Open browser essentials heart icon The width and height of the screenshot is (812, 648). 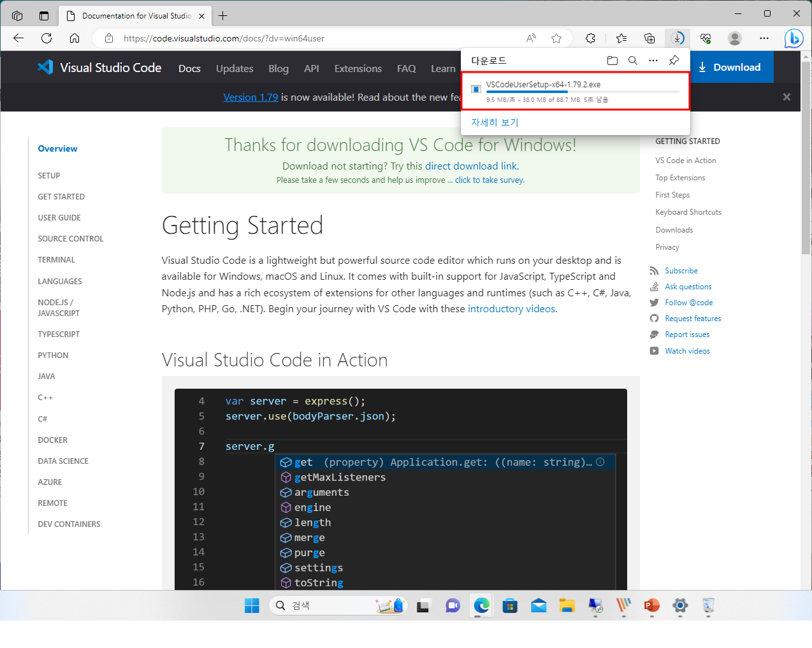[706, 38]
